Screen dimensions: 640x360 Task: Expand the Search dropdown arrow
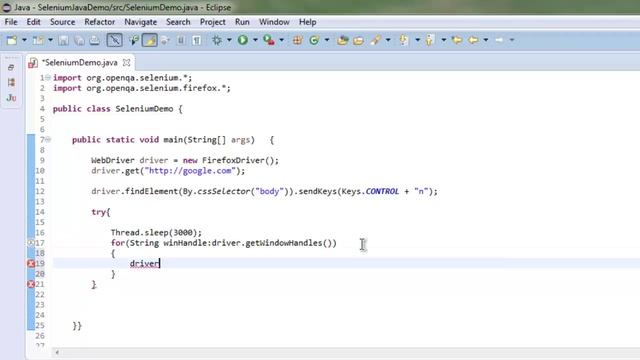click(x=388, y=40)
